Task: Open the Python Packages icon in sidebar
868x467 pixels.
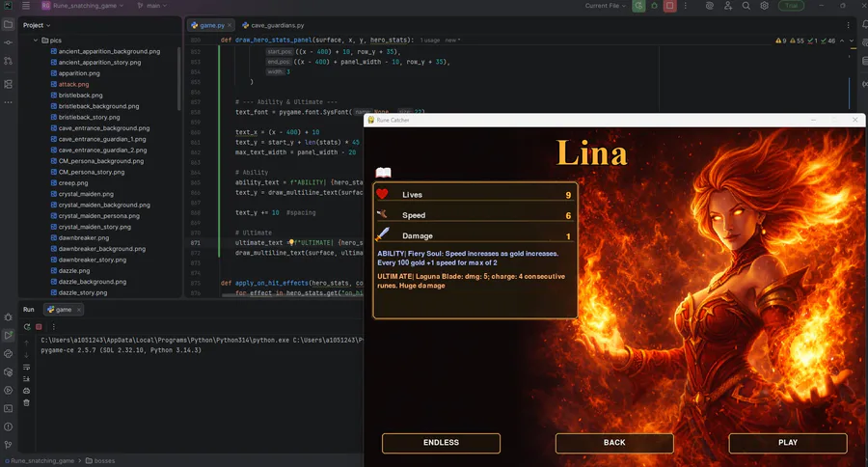Action: 9,372
